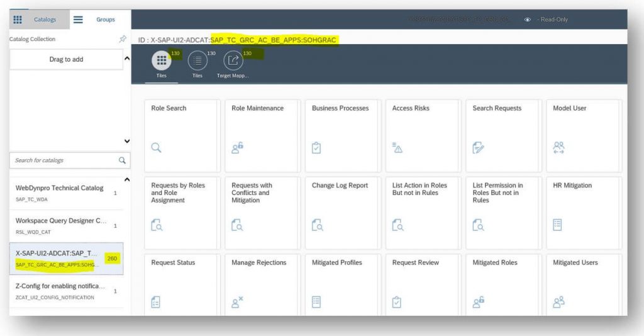Click the Mitigated Roles tile title
Screen dimensions: 644x336
495,262
